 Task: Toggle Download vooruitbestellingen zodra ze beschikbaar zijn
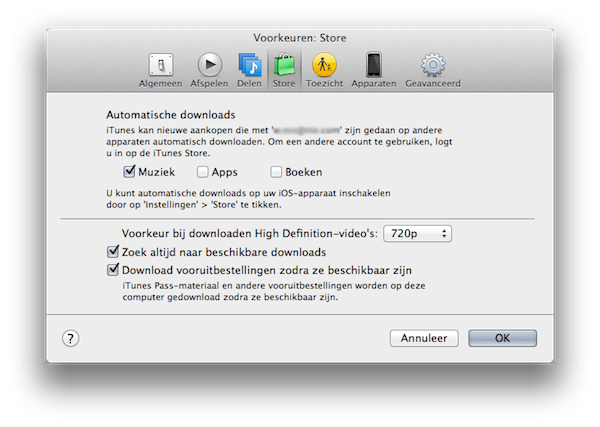pos(113,270)
